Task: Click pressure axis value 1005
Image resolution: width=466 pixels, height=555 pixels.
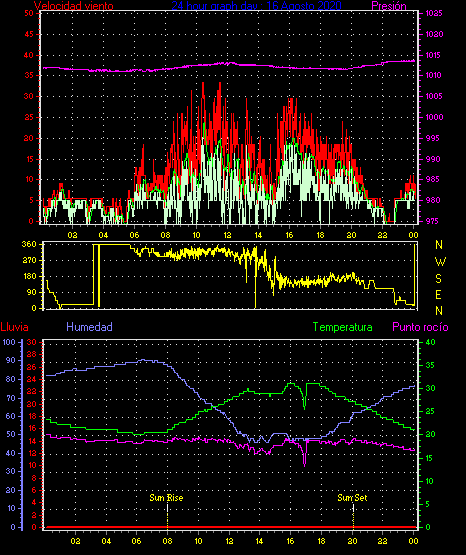Action: [x=434, y=96]
